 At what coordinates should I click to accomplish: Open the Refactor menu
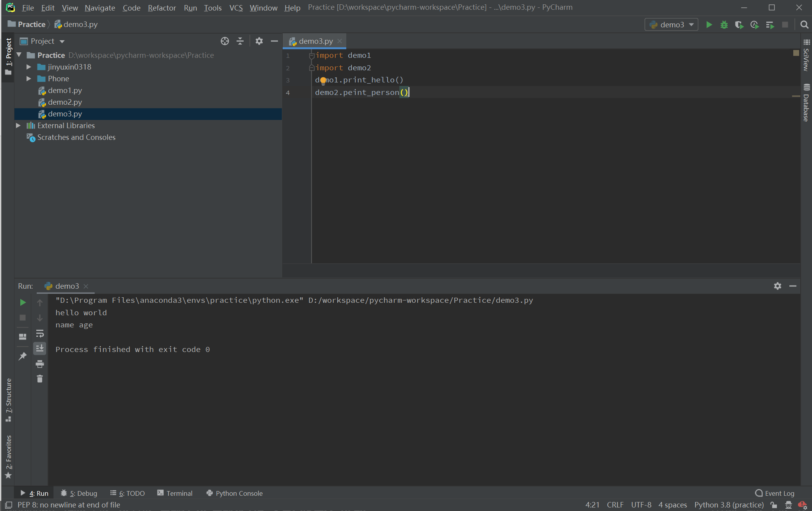162,7
